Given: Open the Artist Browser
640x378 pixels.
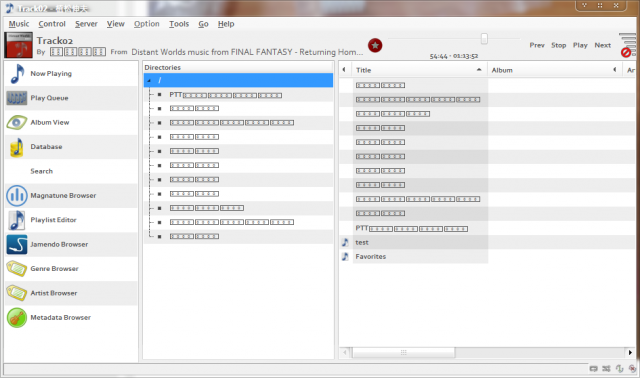Looking at the screenshot, I should [x=71, y=293].
